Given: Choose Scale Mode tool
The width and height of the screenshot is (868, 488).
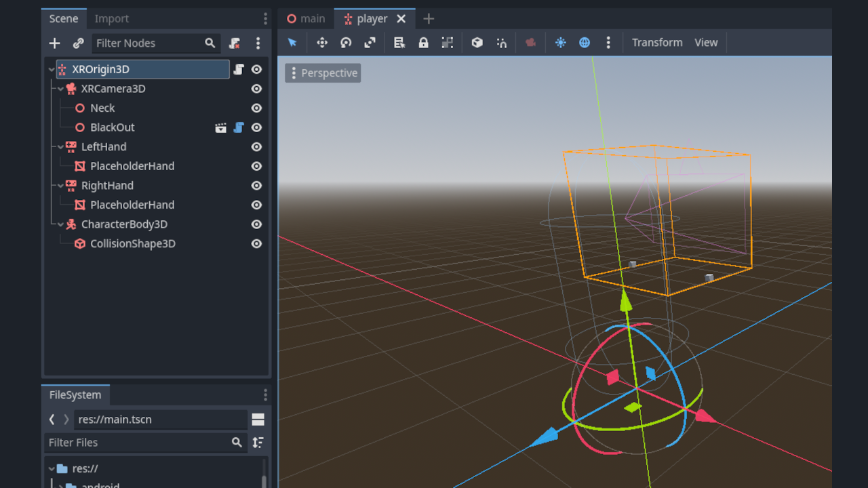Looking at the screenshot, I should point(370,43).
